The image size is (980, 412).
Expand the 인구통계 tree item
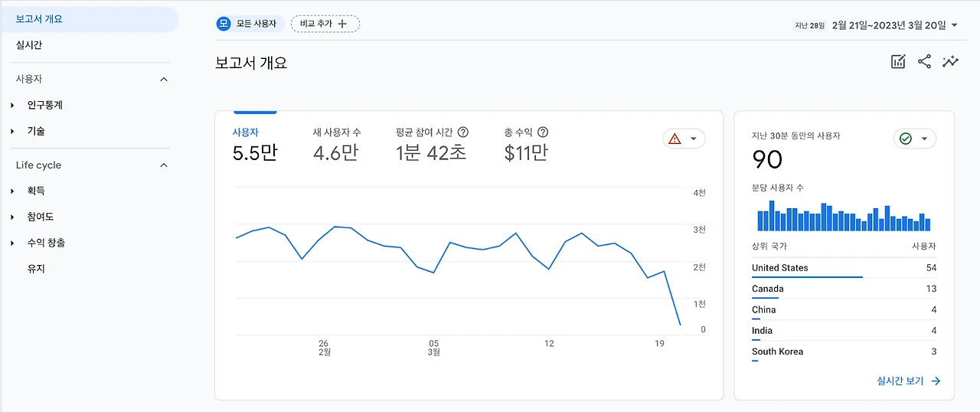point(12,106)
